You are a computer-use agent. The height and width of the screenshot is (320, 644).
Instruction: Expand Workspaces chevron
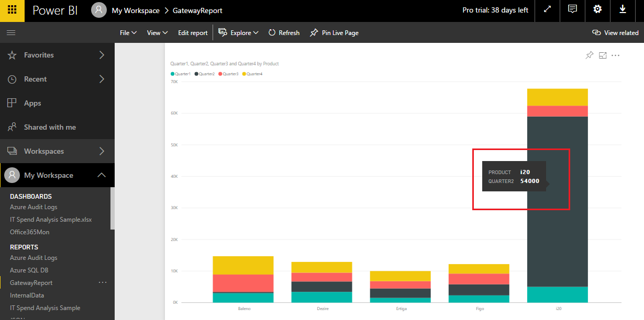click(x=102, y=151)
